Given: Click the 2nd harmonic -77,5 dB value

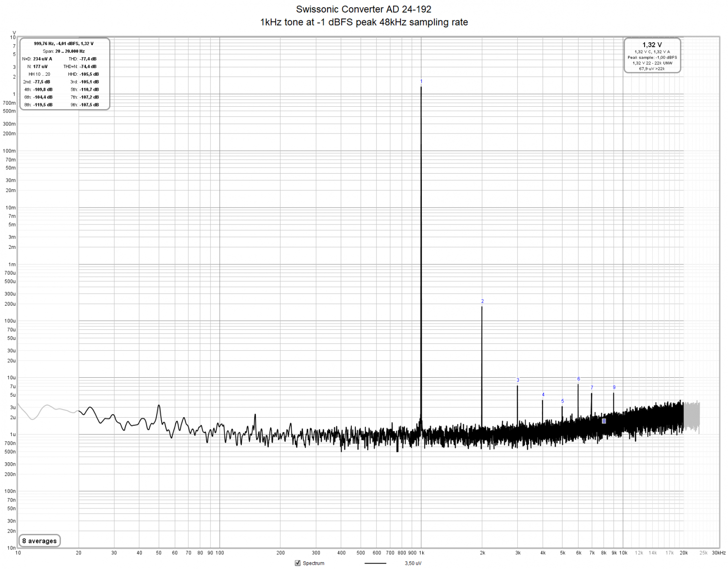Looking at the screenshot, I should [41, 82].
